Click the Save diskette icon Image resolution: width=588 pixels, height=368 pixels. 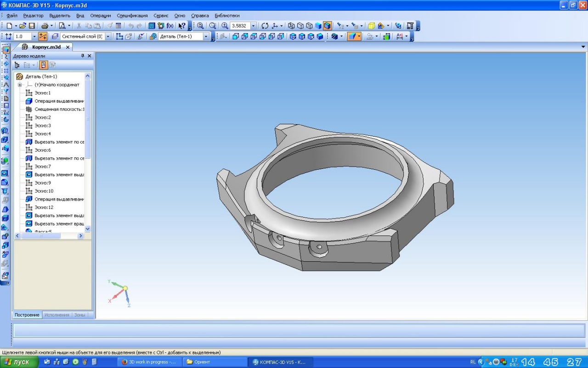[x=32, y=26]
